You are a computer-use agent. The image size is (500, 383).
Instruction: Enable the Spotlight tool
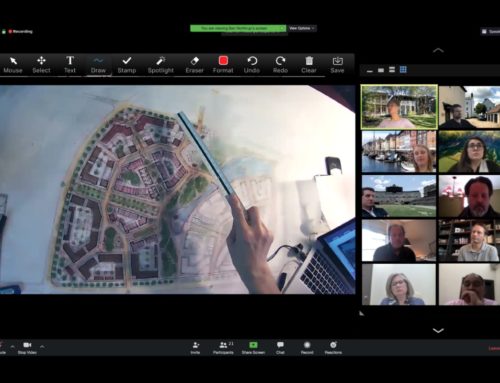161,64
